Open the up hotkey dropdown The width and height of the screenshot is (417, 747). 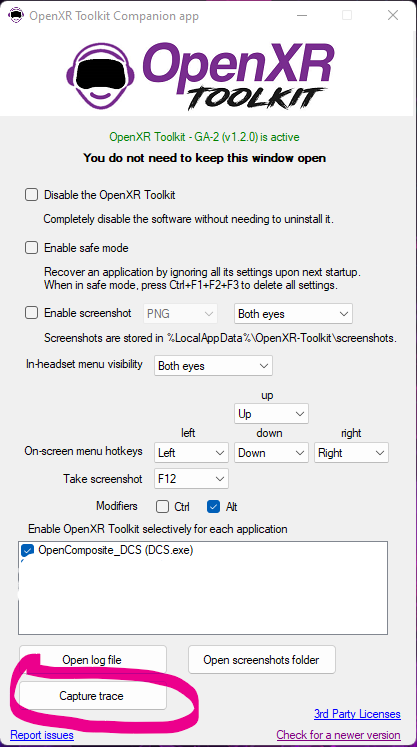click(x=271, y=414)
